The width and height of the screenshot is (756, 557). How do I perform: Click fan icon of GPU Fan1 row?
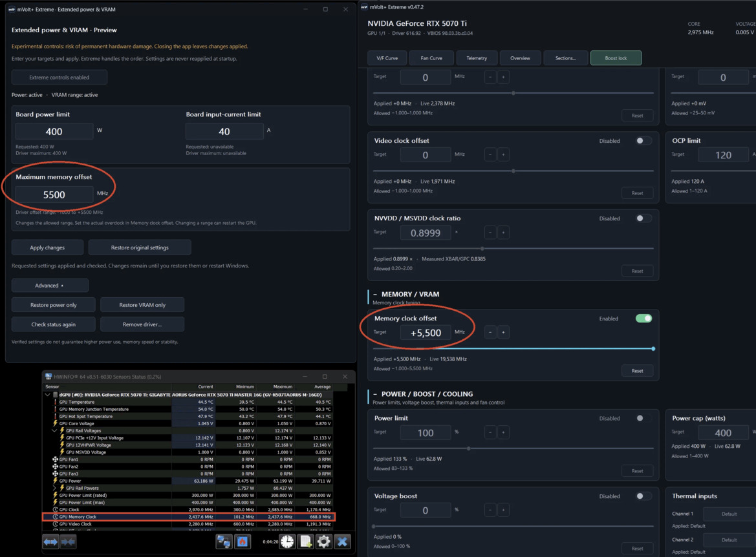pyautogui.click(x=55, y=459)
